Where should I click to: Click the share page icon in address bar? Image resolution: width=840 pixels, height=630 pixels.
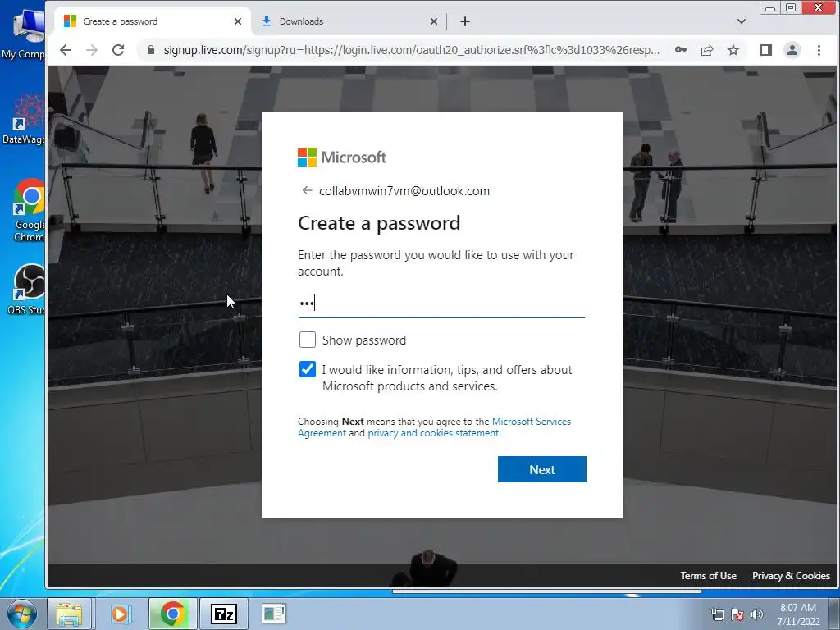point(707,50)
